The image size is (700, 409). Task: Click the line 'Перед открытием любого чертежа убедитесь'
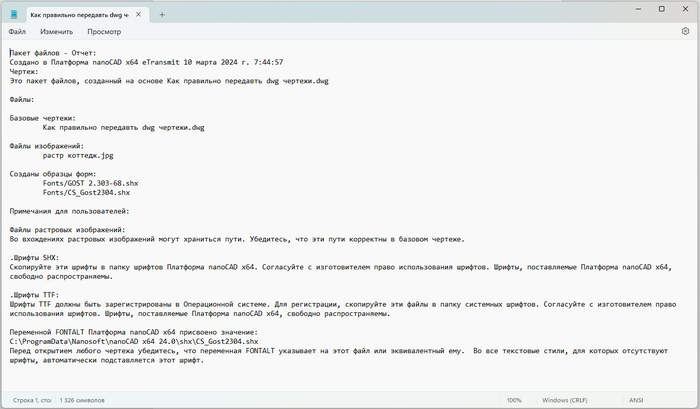pyautogui.click(x=339, y=351)
